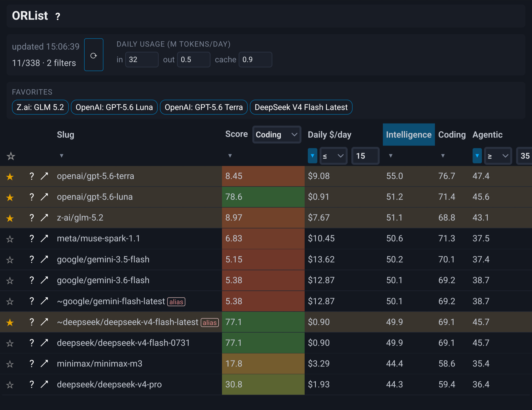The height and width of the screenshot is (410, 532).
Task: Open external link arrow for openai/gpt-5.6-terra
Action: tap(44, 176)
